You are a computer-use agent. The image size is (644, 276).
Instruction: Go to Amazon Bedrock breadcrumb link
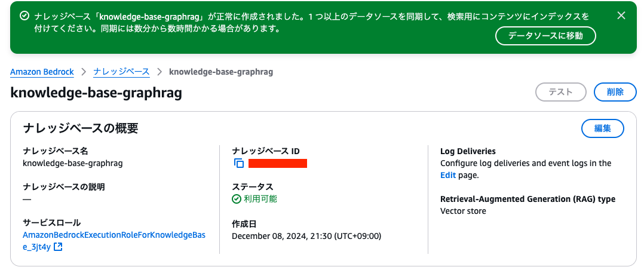point(42,72)
